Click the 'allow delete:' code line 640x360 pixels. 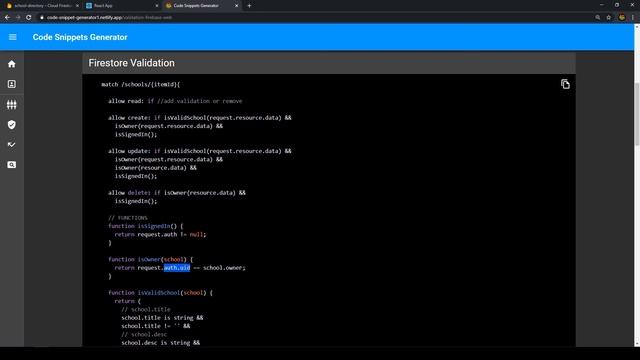[177, 193]
